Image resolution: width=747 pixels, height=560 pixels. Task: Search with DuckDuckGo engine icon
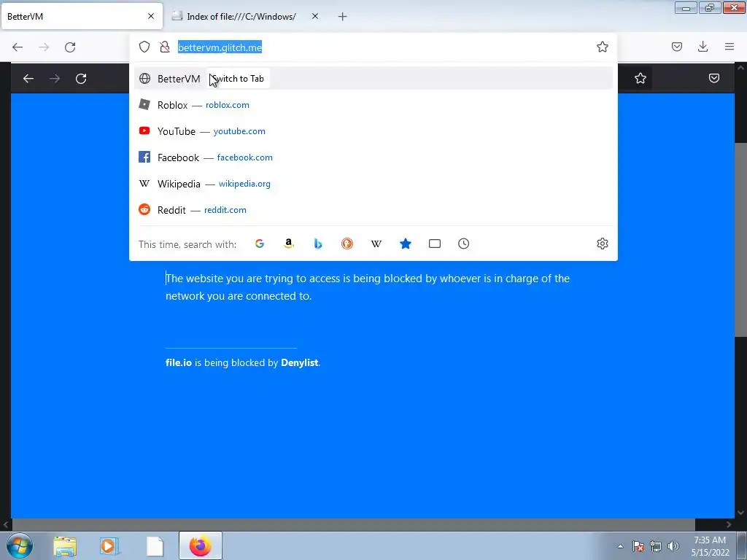tap(347, 244)
